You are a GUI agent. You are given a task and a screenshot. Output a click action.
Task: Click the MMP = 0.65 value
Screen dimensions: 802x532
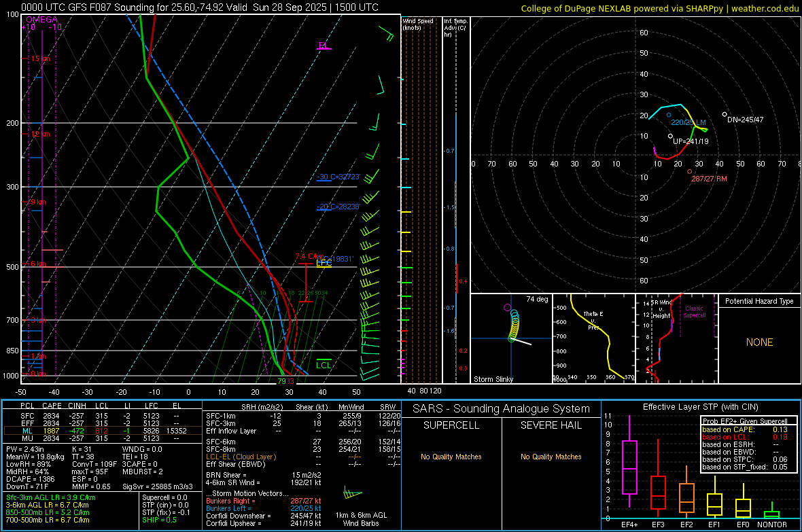(92, 486)
